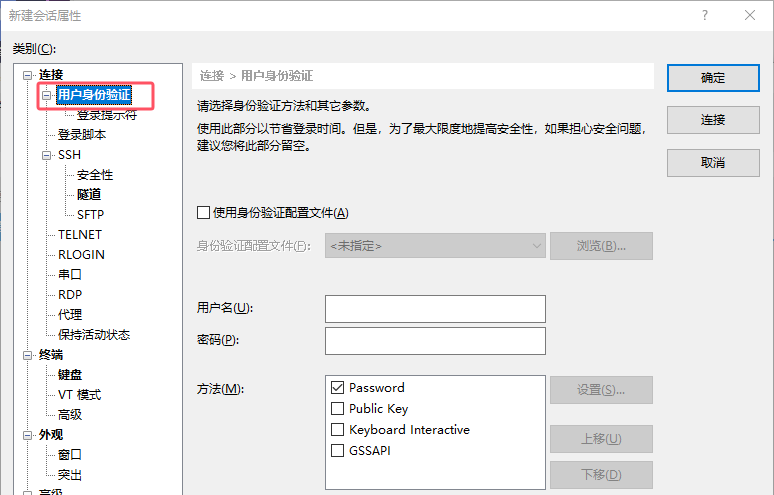The height and width of the screenshot is (495, 774).
Task: Select 登录脚本 in category tree
Action: (82, 135)
